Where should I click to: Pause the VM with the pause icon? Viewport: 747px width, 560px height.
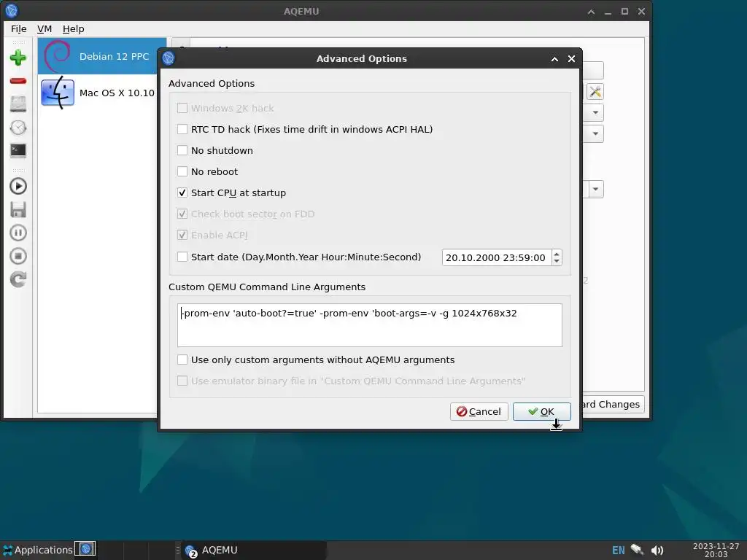[18, 233]
